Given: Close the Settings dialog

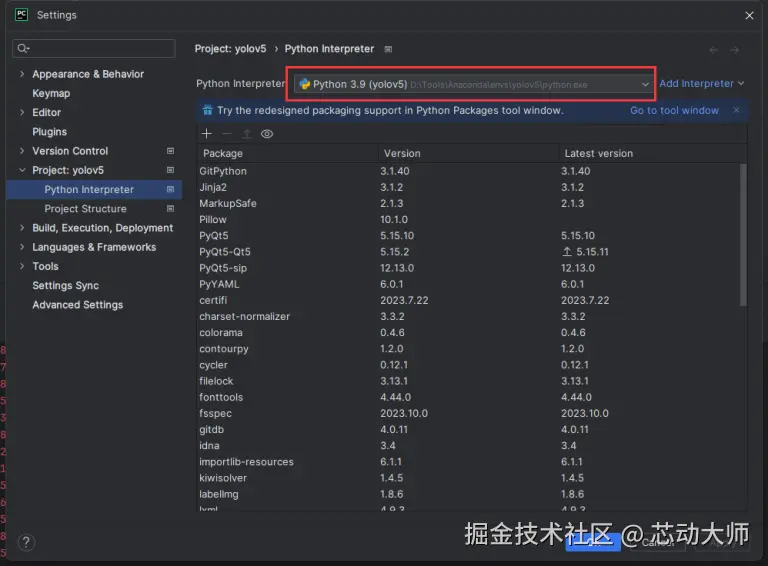Looking at the screenshot, I should (x=749, y=16).
